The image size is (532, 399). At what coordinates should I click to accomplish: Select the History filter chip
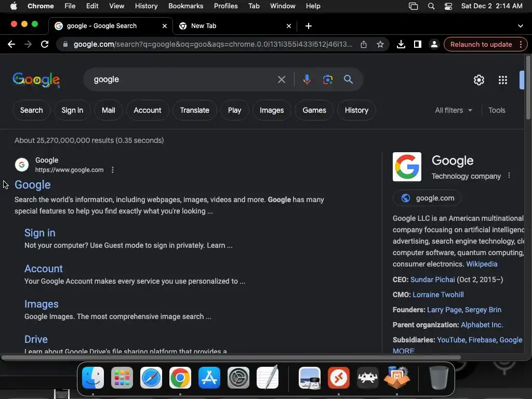356,110
